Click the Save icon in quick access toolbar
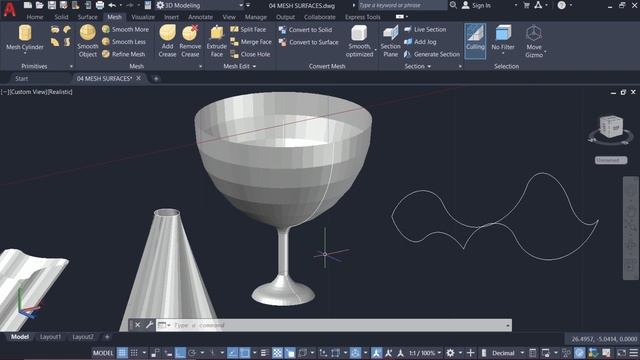Screen dimensions: 640x360 [x=51, y=5]
